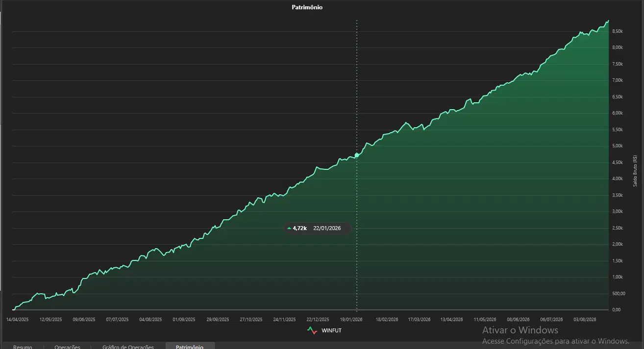Screen dimensions: 644x349
Task: Click the 06/07/2026 date axis label
Action: point(551,319)
